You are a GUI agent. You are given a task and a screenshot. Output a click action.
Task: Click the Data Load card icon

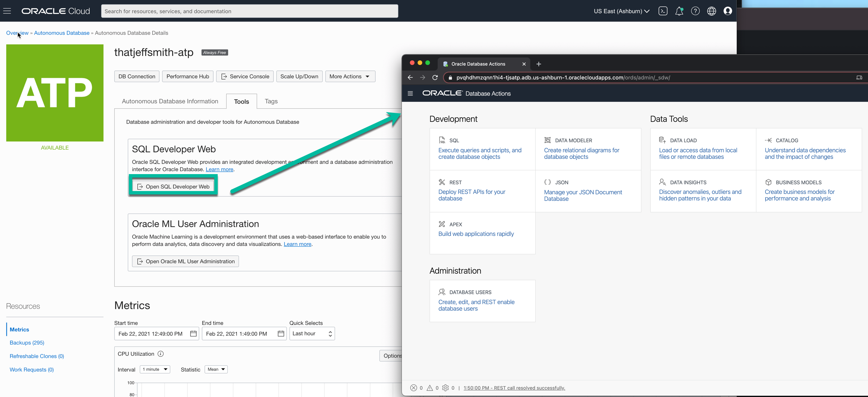coord(662,140)
